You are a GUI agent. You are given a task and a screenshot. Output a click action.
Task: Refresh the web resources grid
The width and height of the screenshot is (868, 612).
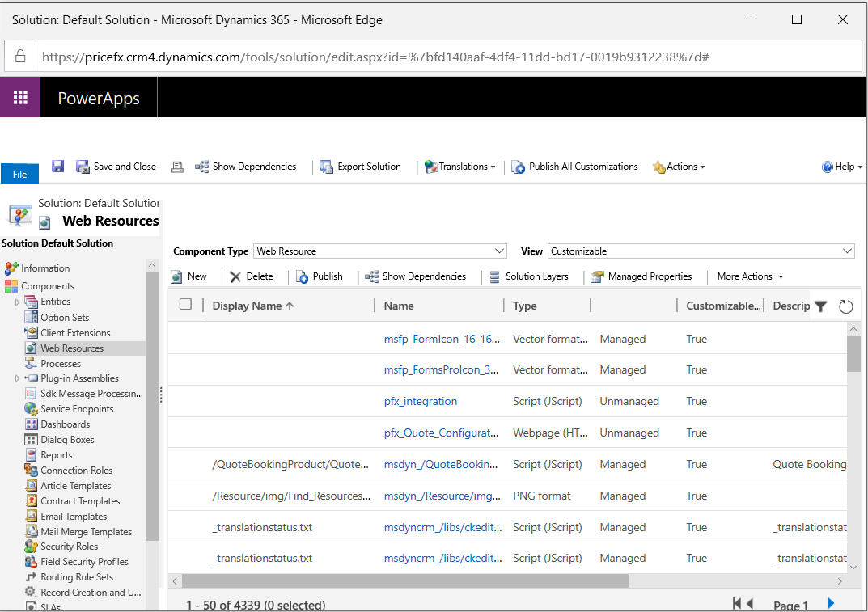coord(845,306)
